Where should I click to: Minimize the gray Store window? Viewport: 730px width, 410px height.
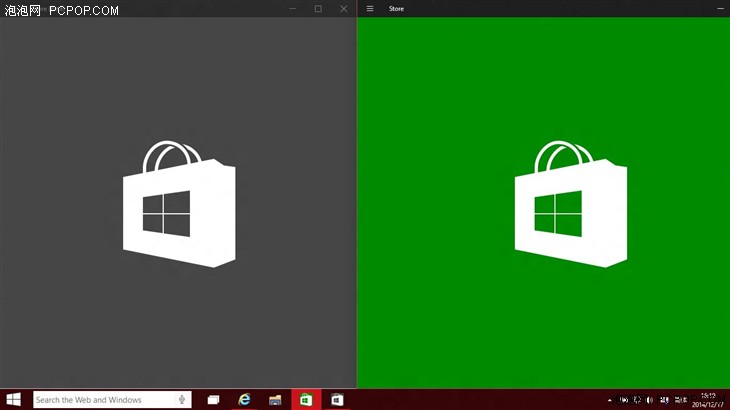[293, 9]
